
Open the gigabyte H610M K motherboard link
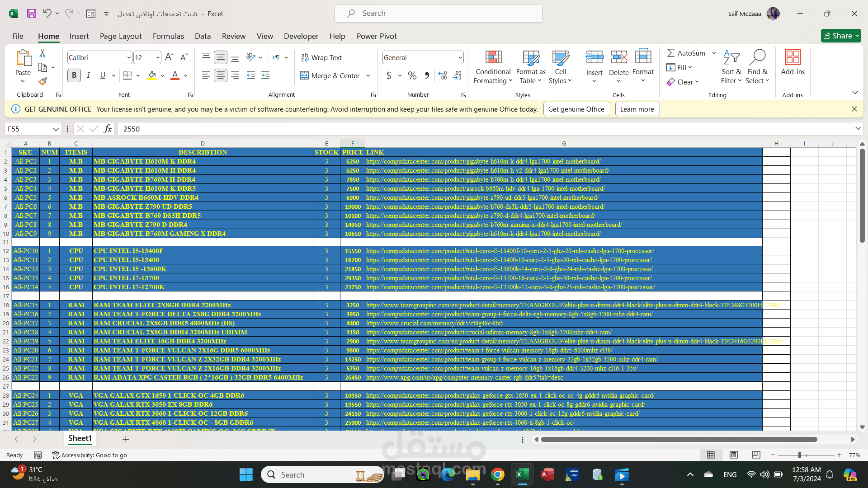[x=483, y=161]
